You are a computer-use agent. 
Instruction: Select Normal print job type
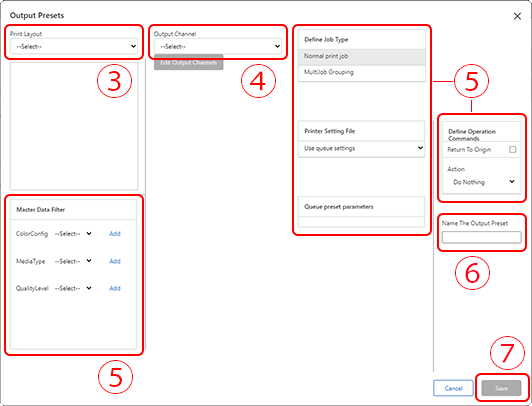click(362, 57)
